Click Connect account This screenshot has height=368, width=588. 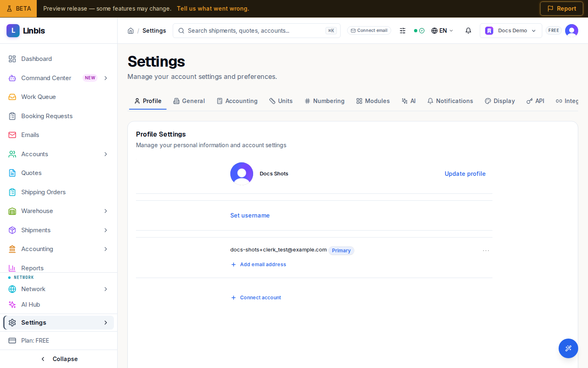click(x=256, y=298)
